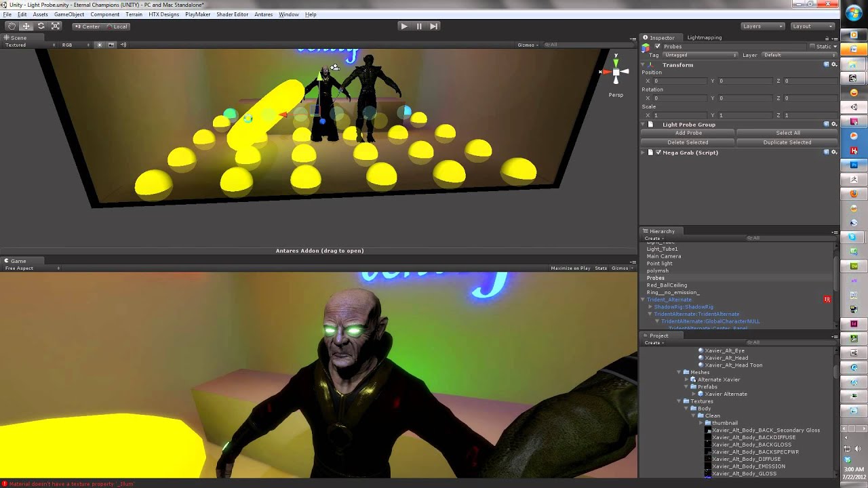
Task: Select the Hand tool in toolbar
Action: click(12, 26)
